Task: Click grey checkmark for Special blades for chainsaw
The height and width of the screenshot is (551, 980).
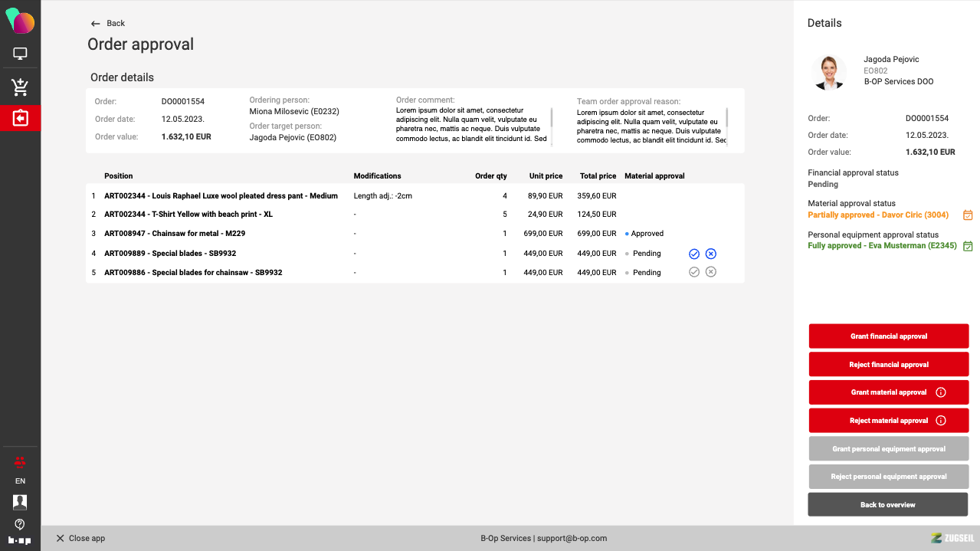Action: pos(694,272)
